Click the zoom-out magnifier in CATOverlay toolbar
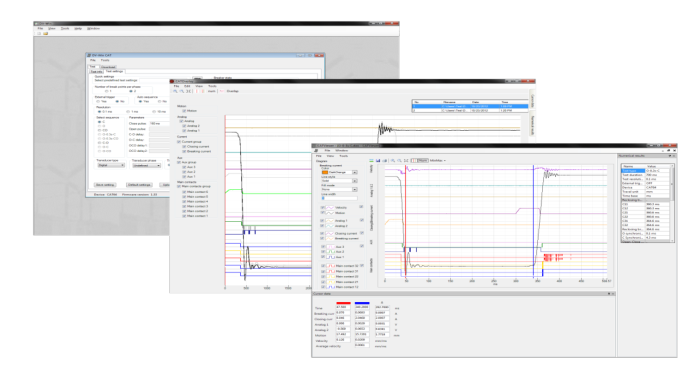The width and height of the screenshot is (697, 367). [182, 91]
